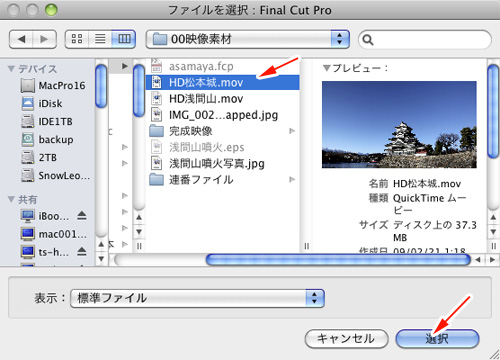The image size is (500, 360).
Task: Open the 完成映像 folder
Action: (x=222, y=131)
